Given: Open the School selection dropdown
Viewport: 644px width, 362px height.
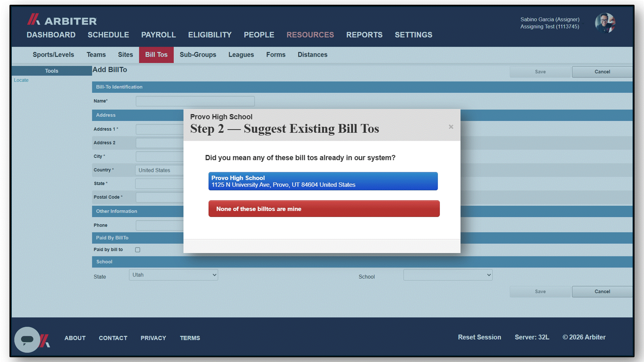Looking at the screenshot, I should point(448,275).
